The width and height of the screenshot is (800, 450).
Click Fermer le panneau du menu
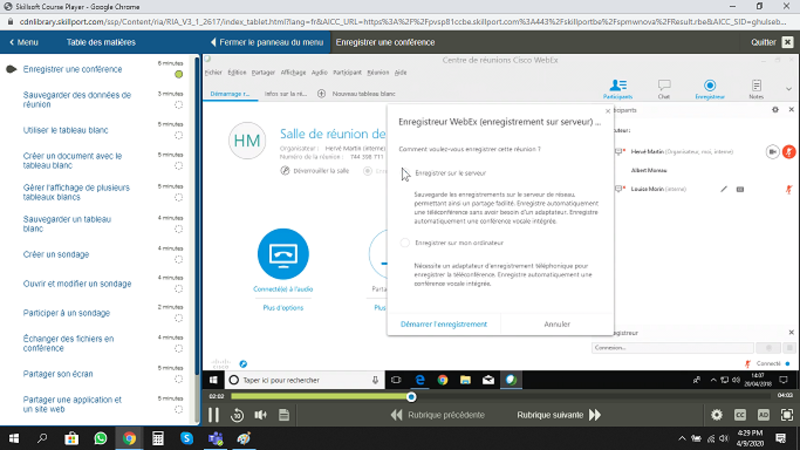click(267, 42)
